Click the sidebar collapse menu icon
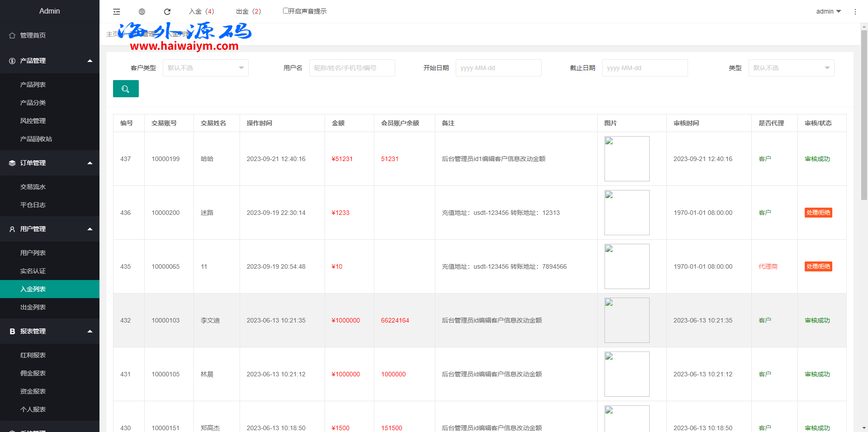Image resolution: width=868 pixels, height=432 pixels. 117,12
